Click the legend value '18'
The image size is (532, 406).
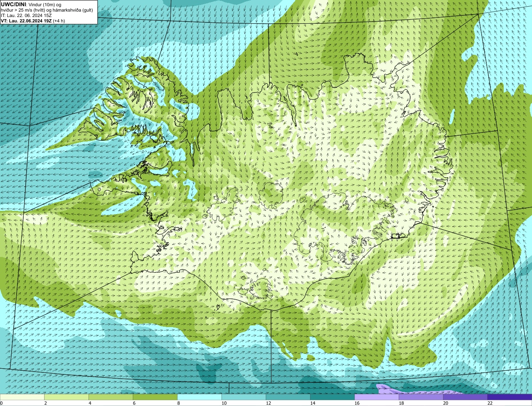click(401, 403)
